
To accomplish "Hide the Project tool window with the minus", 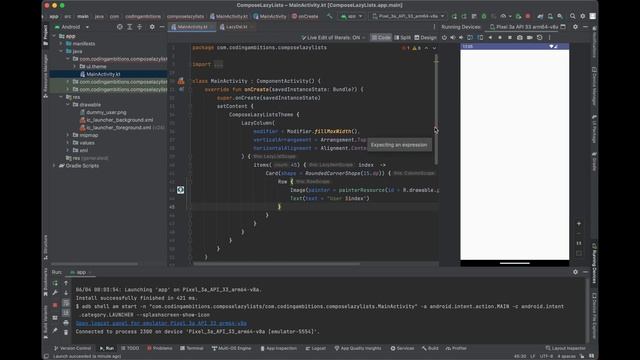I will coord(162,27).
